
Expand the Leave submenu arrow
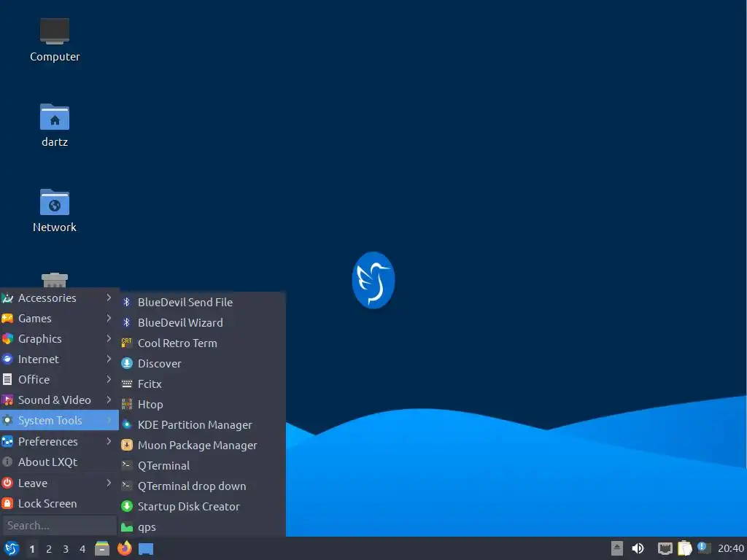(109, 483)
